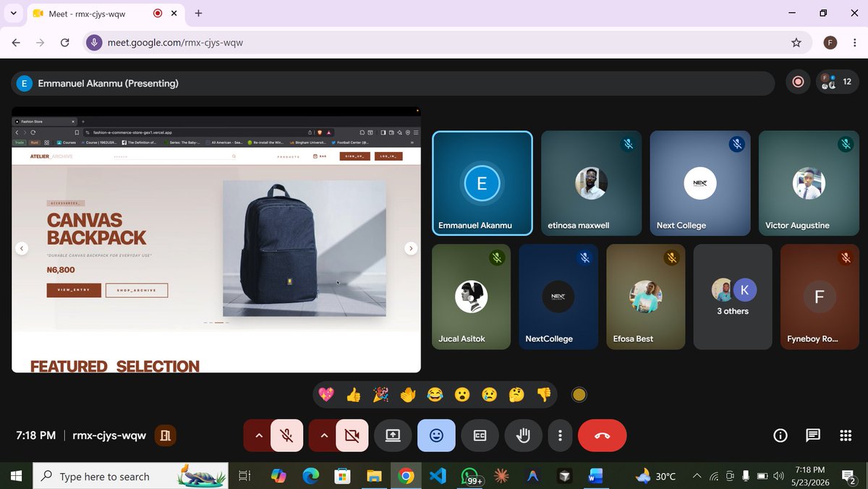Turn on closed captions
Screen dimensions: 868x489
pos(480,435)
